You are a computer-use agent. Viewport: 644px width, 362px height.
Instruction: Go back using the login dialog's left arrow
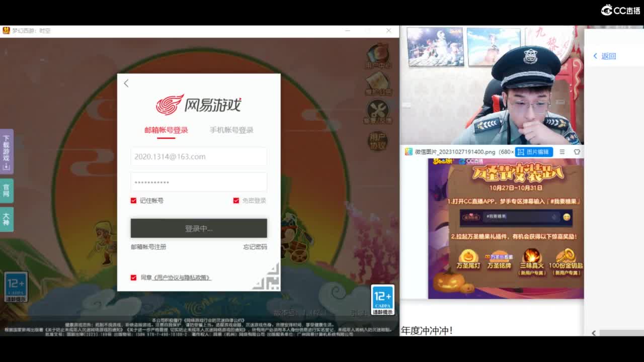click(x=126, y=83)
